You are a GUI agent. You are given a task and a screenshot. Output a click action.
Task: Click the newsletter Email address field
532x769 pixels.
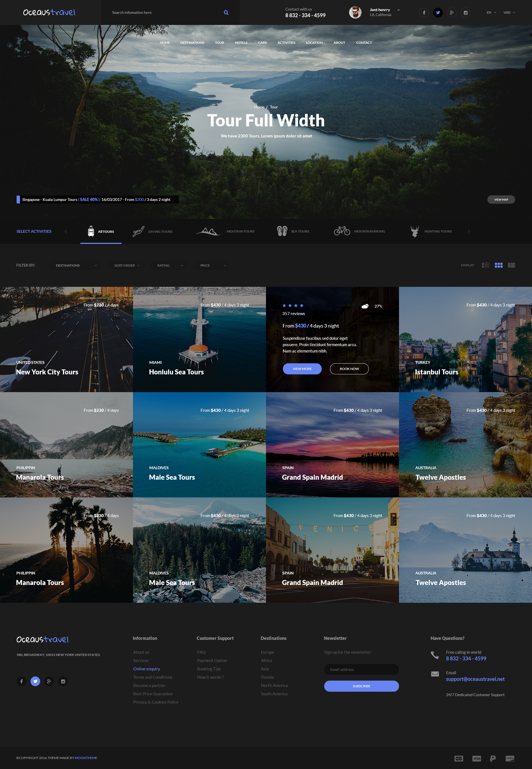pos(361,669)
